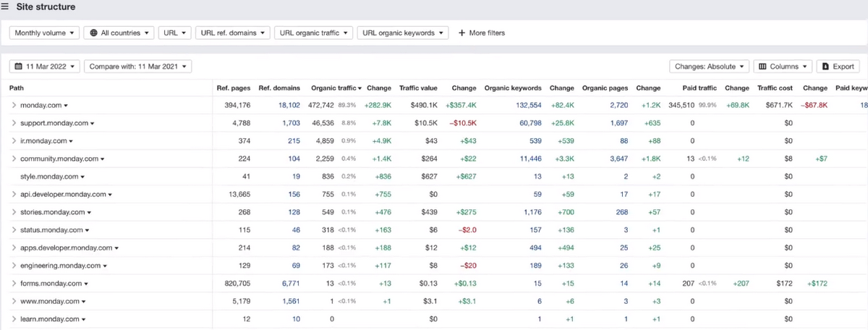Image resolution: width=868 pixels, height=330 pixels.
Task: Click the Site structure page title
Action: click(45, 7)
